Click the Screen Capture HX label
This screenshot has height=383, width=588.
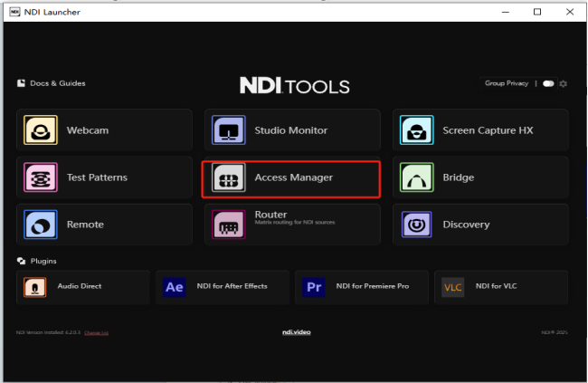[488, 130]
